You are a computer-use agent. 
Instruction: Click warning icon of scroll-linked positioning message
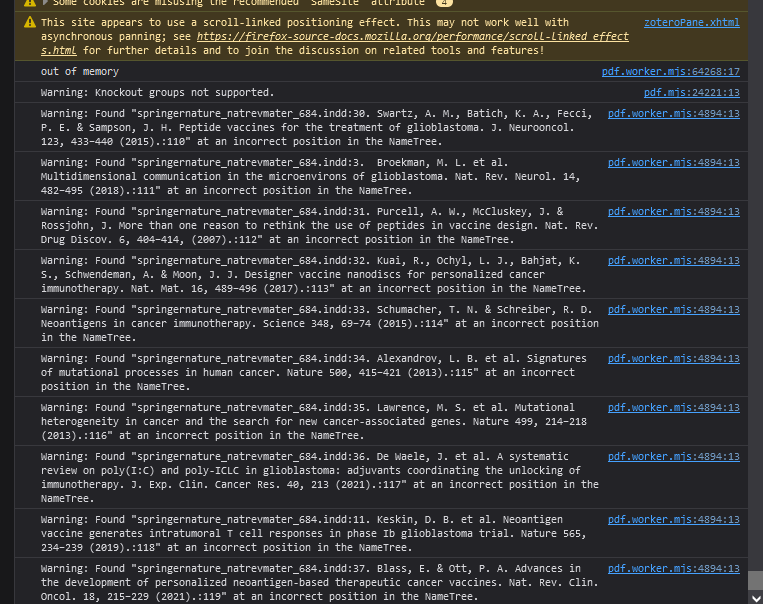[30, 22]
